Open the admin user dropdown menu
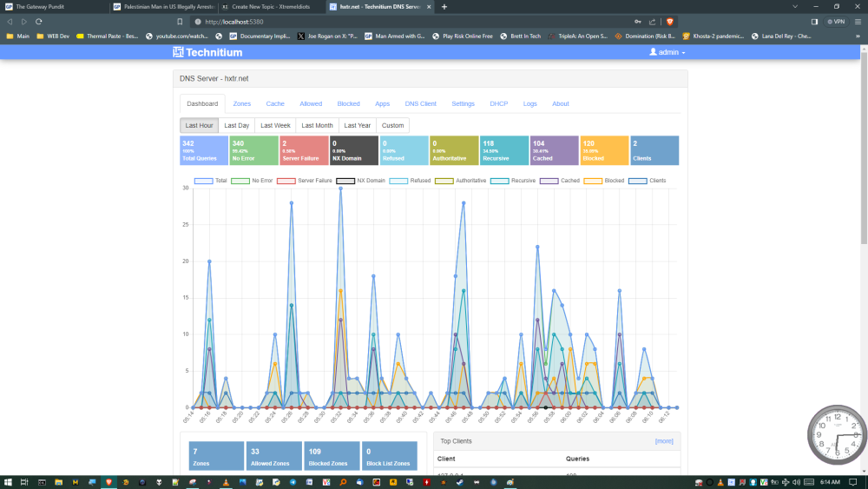The width and height of the screenshot is (868, 489). point(667,52)
